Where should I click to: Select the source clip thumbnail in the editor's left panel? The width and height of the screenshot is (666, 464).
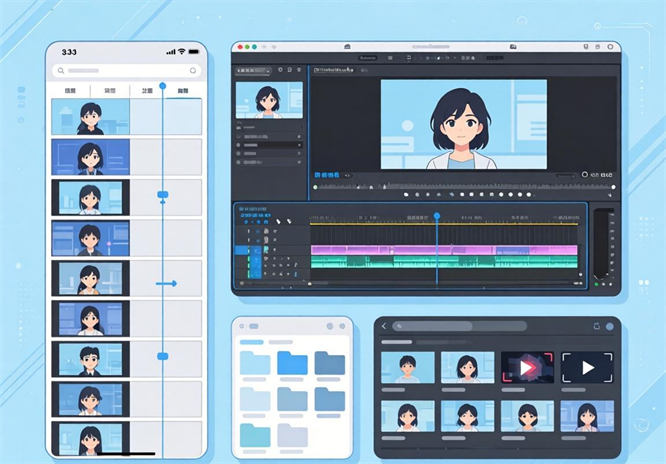point(269,100)
